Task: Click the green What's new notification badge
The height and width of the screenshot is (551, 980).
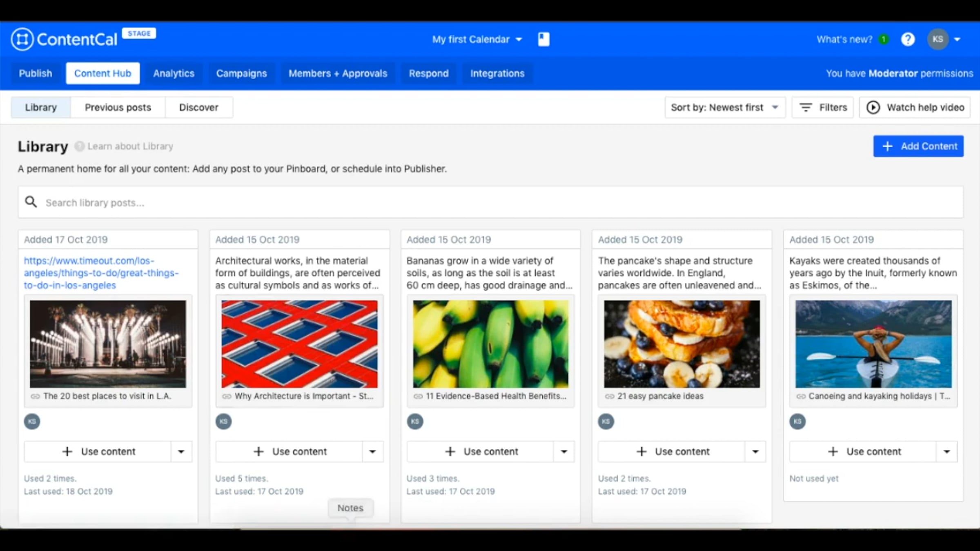Action: click(884, 40)
